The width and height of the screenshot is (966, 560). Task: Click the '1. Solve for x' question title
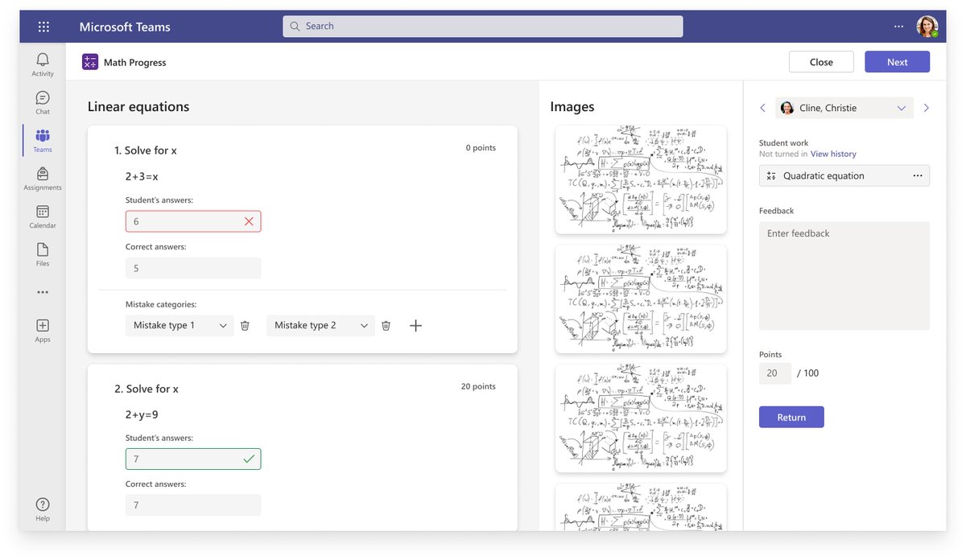(146, 150)
